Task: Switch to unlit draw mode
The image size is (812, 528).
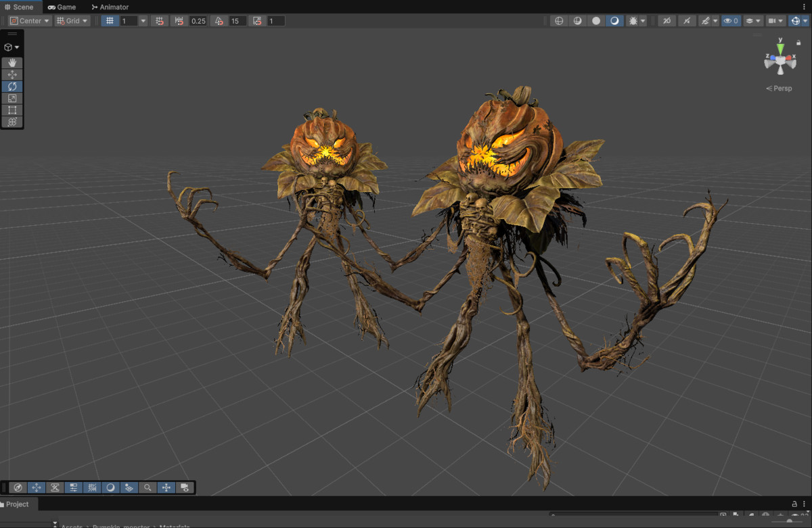Action: 596,21
